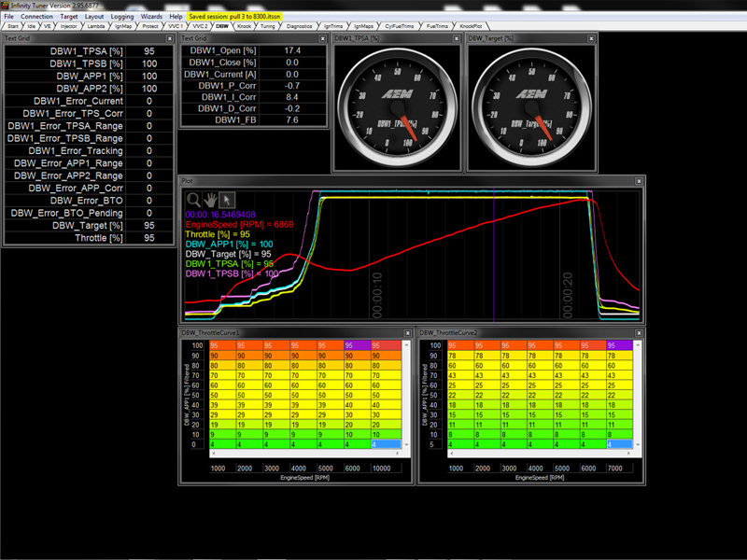Open the Help menu
Image resolution: width=747 pixels, height=560 pixels.
176,16
